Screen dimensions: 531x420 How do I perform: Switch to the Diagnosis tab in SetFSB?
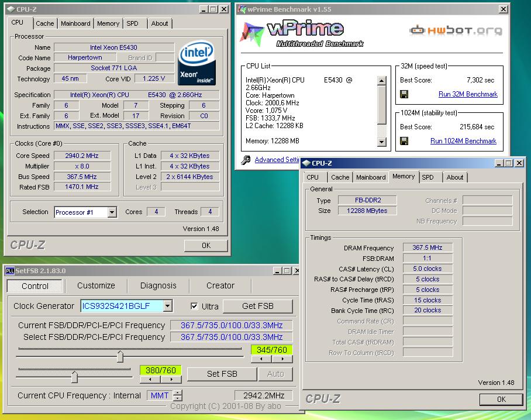(158, 285)
